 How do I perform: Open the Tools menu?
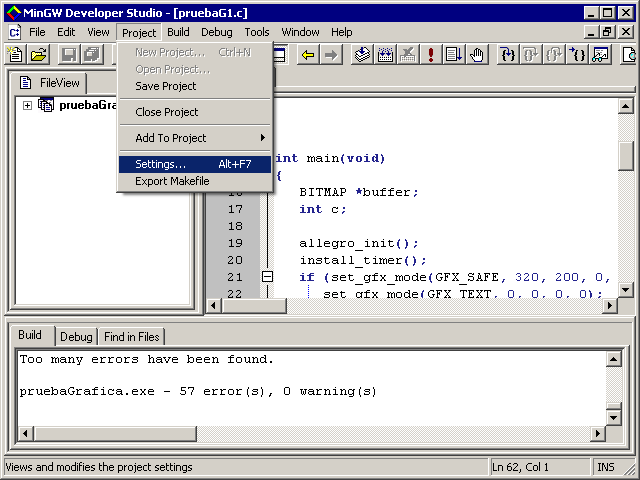257,32
